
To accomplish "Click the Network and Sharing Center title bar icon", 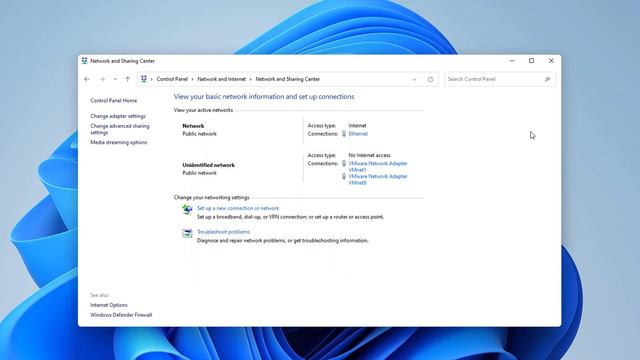I will (x=84, y=61).
